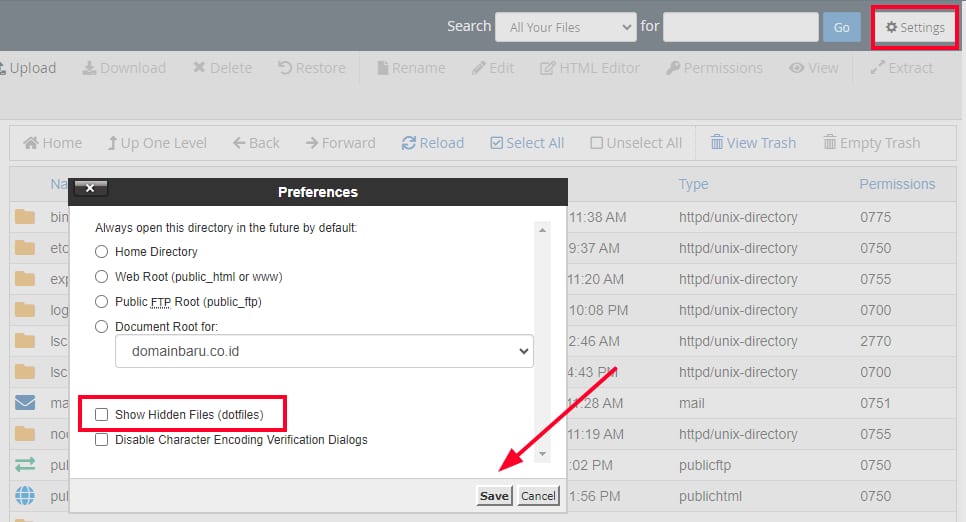The height and width of the screenshot is (522, 966).
Task: Close Preferences dialog with X icon
Action: click(90, 188)
